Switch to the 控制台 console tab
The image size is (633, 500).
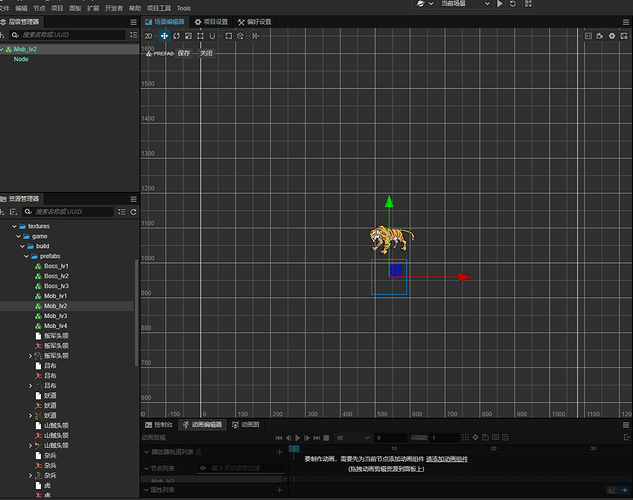click(x=159, y=425)
